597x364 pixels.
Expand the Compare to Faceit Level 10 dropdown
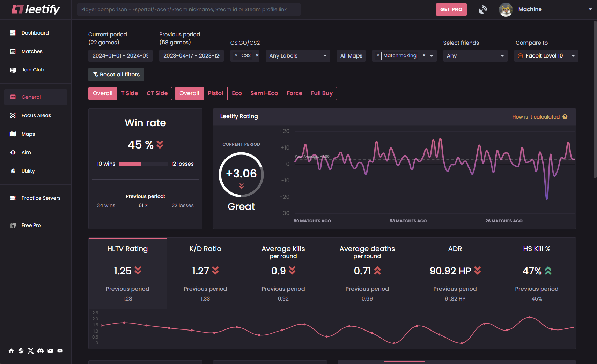coord(546,55)
